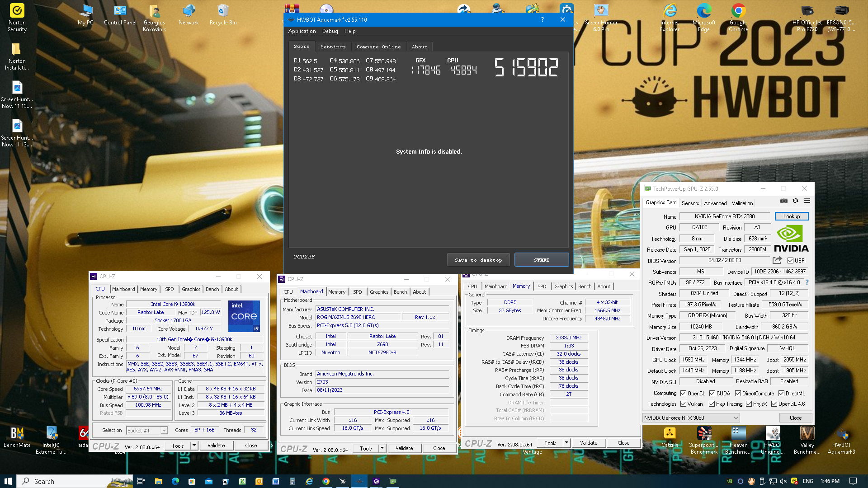The image size is (868, 488).
Task: Click the GPU-Z Lookup button
Action: click(x=792, y=216)
